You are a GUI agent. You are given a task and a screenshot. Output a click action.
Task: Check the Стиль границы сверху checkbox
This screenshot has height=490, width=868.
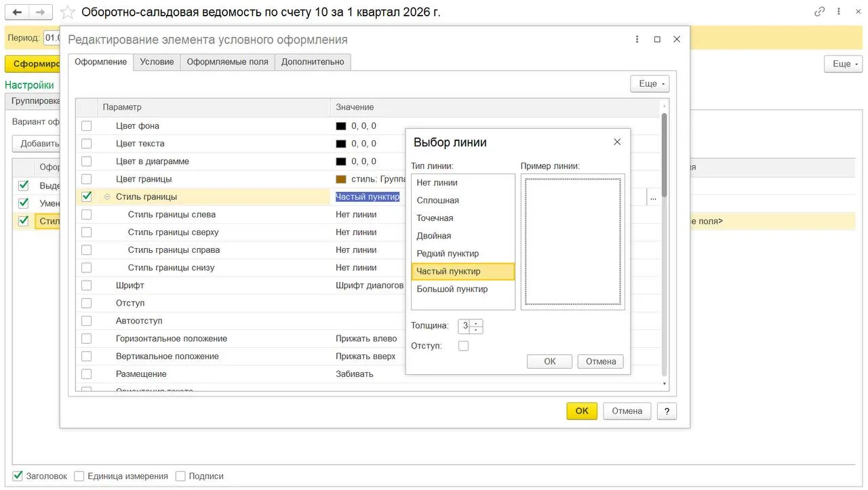86,232
